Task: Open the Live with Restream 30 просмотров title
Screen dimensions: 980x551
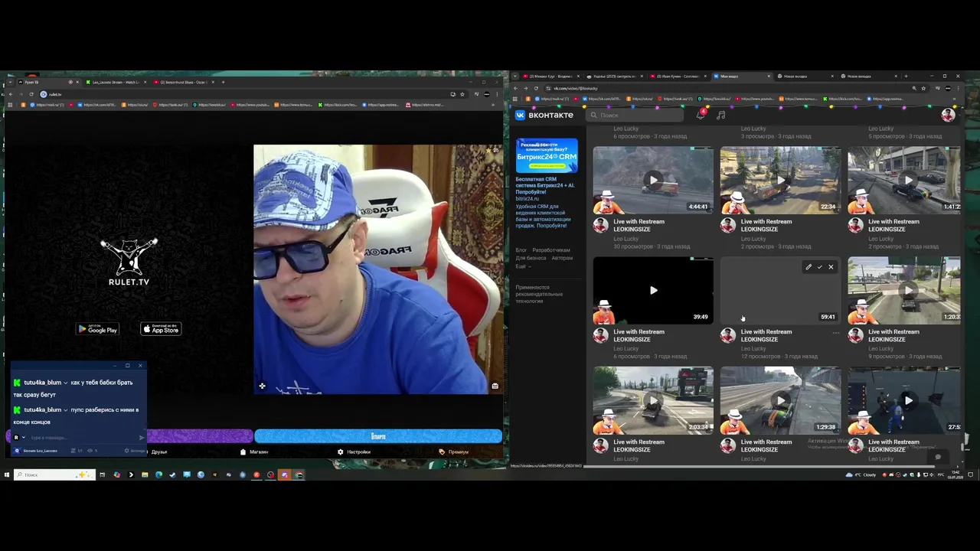Action: click(x=639, y=225)
